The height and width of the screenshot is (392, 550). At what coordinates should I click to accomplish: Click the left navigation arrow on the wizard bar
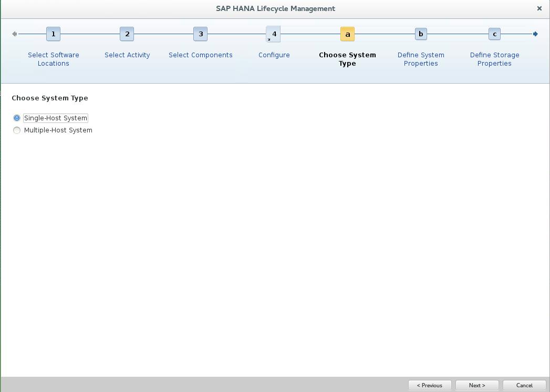14,34
